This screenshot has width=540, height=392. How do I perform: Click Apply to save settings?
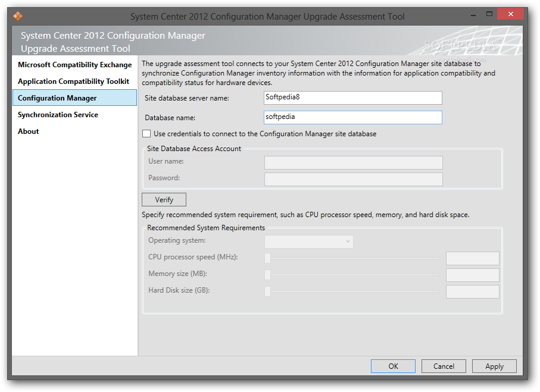coord(494,366)
